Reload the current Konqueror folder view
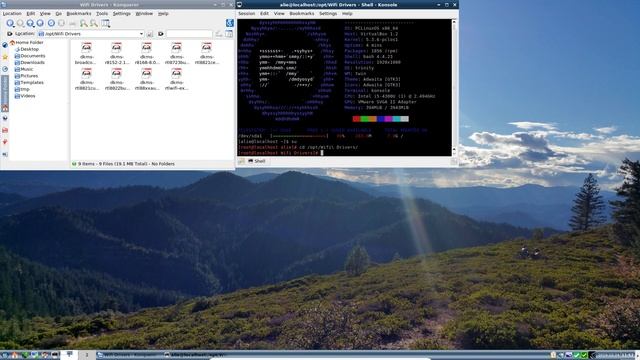The image size is (640, 360). pos(51,24)
